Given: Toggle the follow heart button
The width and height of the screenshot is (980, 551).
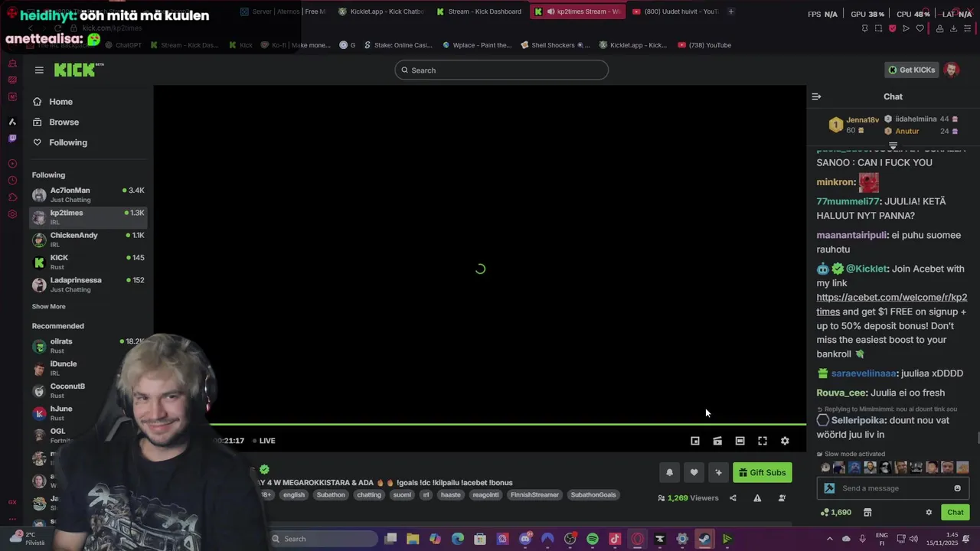Looking at the screenshot, I should click(694, 472).
